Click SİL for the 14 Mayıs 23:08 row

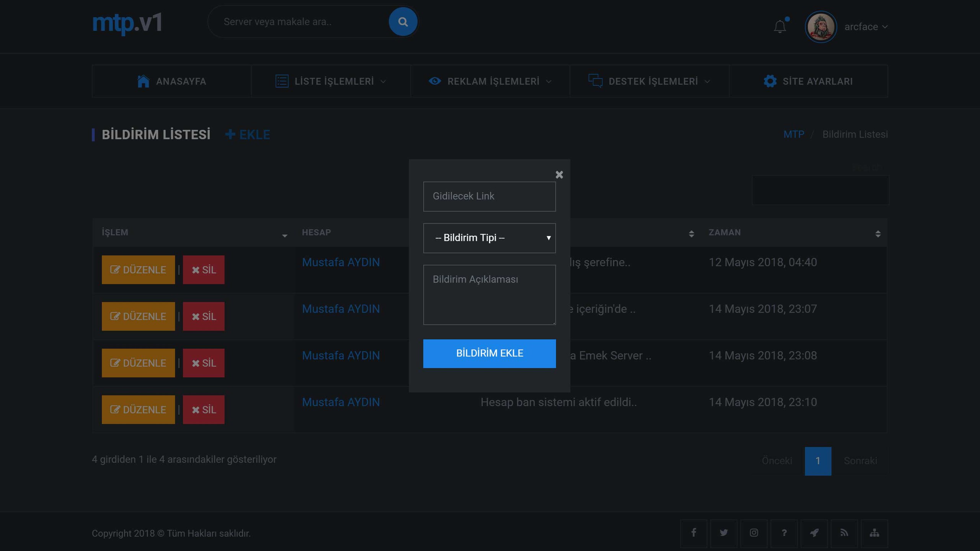(x=204, y=363)
